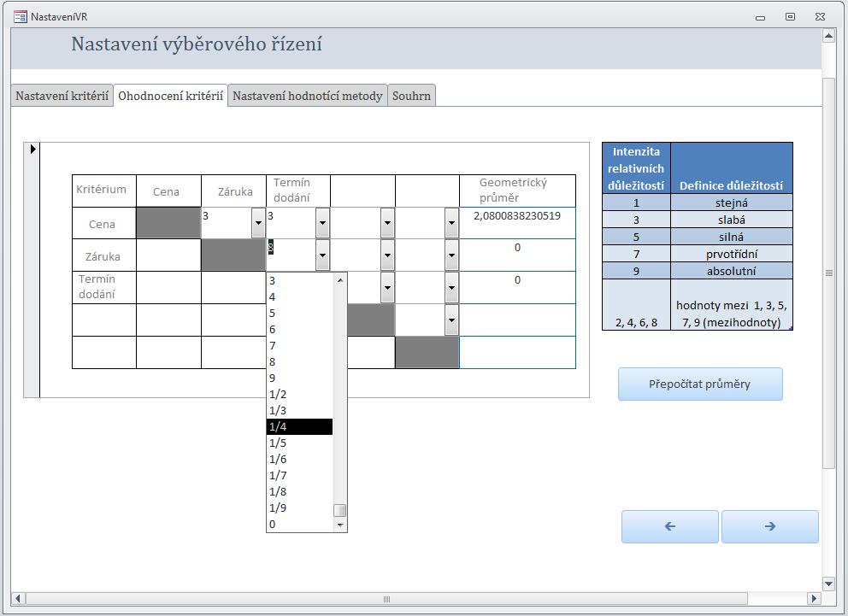
Task: Open the Souhrn tab
Action: (x=411, y=97)
